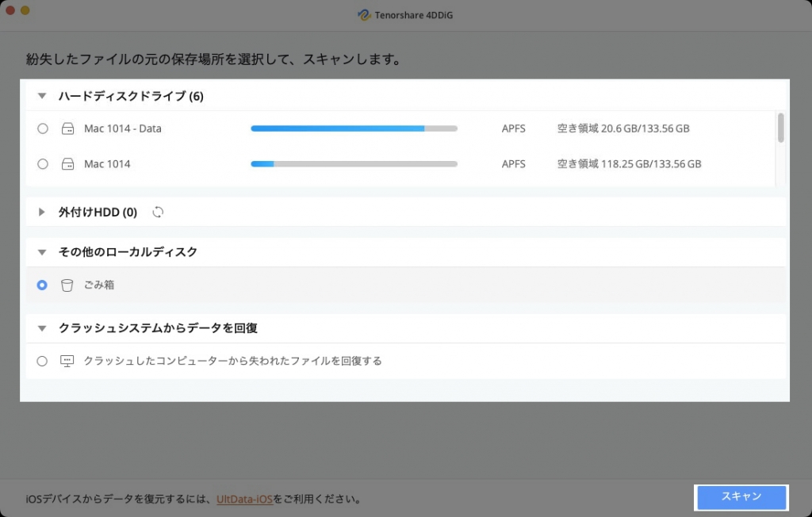The width and height of the screenshot is (812, 517).
Task: Click the 空き領域 20.6 GB/133.56 GB text
Action: tap(623, 128)
